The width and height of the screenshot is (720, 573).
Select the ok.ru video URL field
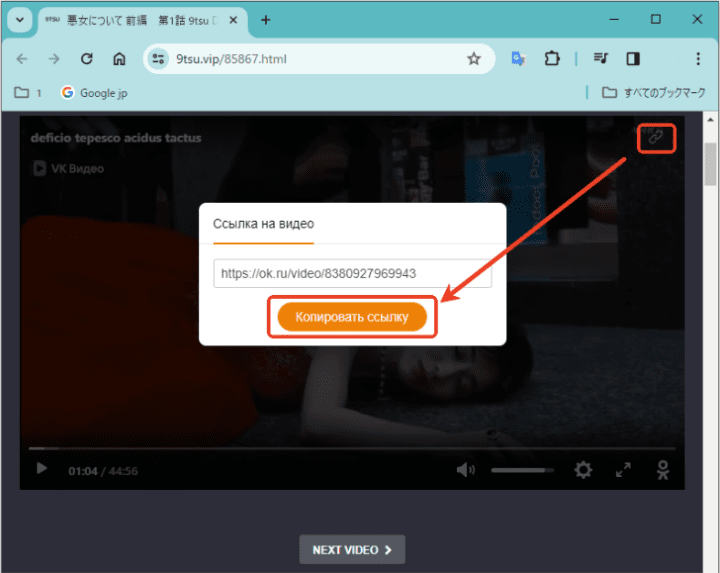[x=353, y=274]
